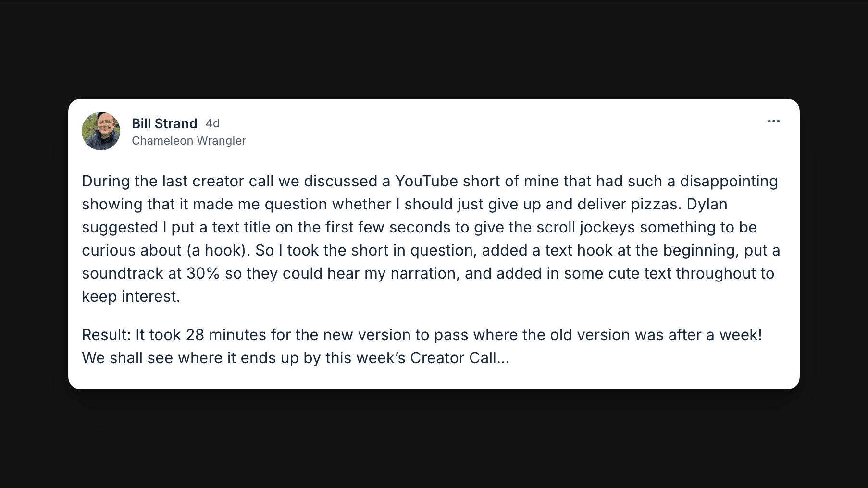Click the word soundtrack in the post
This screenshot has width=868, height=488.
[123, 273]
